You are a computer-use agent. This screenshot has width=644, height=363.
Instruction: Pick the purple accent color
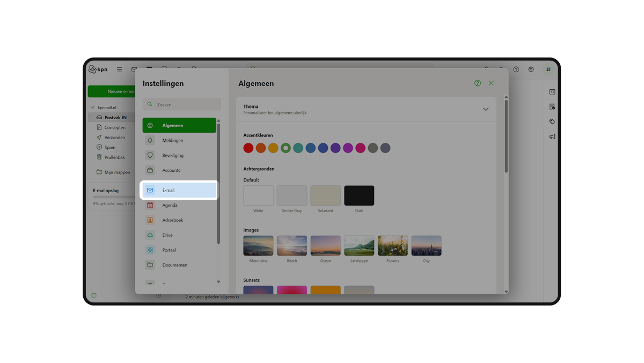335,148
